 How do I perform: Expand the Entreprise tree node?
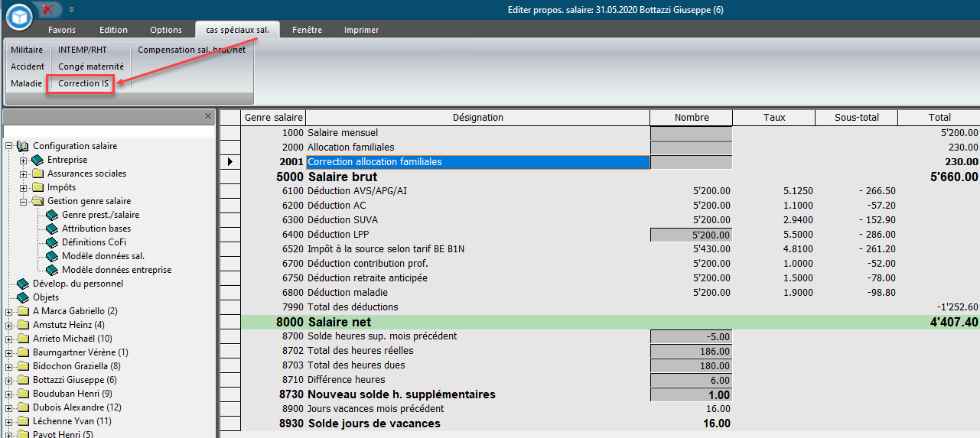[24, 160]
